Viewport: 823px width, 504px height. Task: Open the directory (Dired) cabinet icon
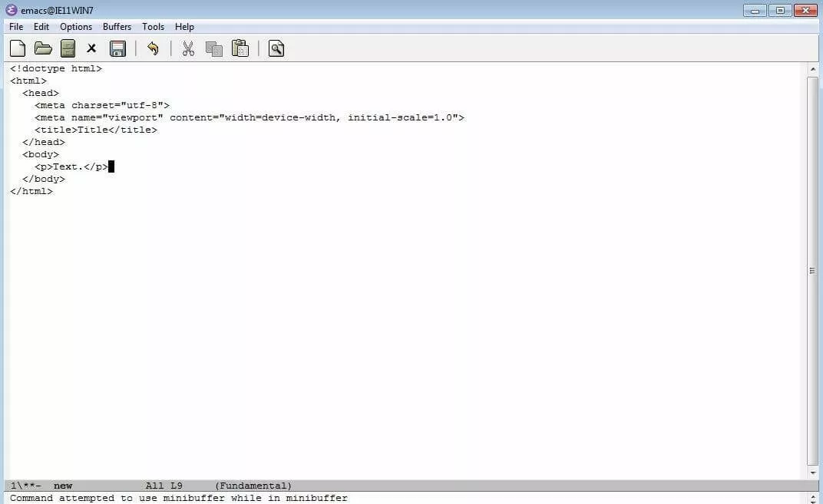point(68,49)
